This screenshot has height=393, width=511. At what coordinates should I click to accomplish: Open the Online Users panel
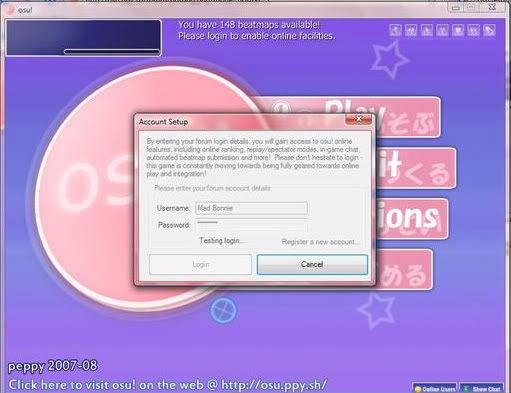click(x=435, y=388)
